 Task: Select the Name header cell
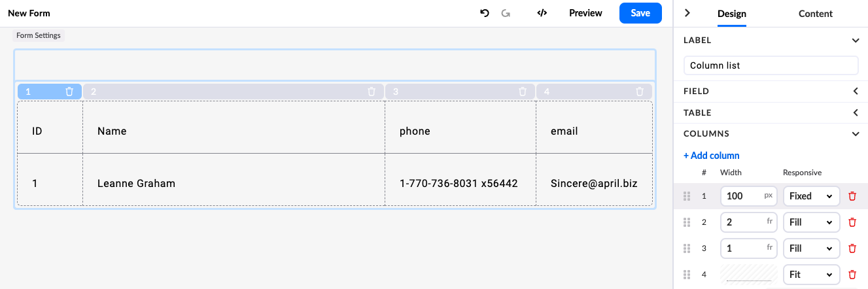tap(234, 127)
